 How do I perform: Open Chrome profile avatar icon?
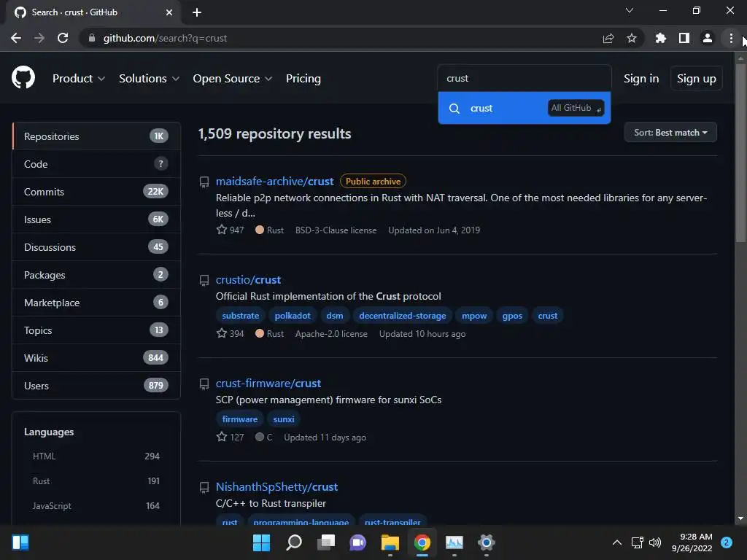[708, 38]
